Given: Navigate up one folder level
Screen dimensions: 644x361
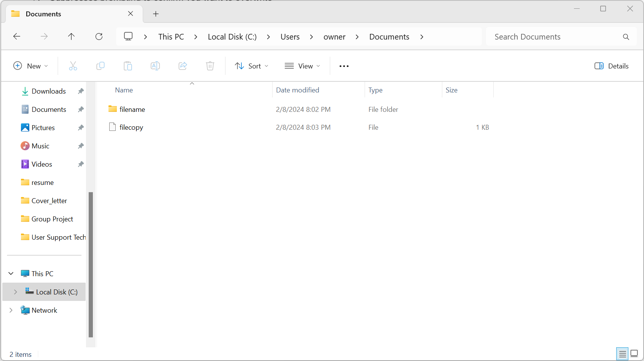Looking at the screenshot, I should [x=71, y=37].
